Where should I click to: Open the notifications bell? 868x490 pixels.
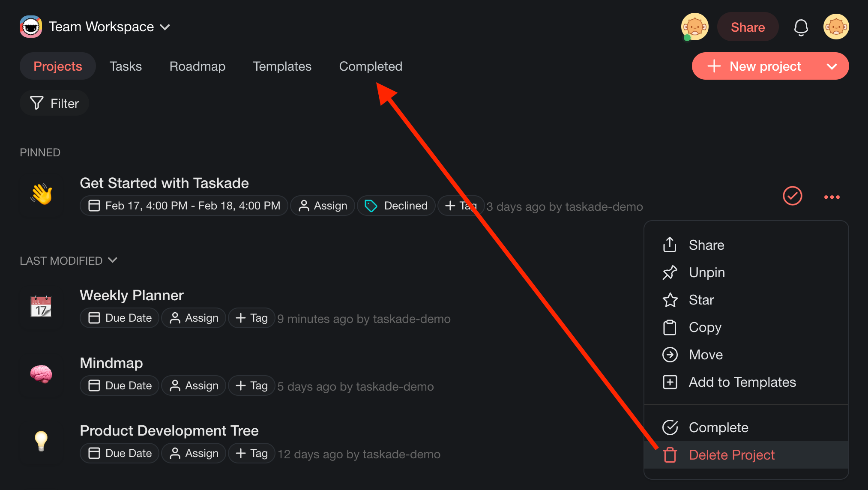pos(801,27)
